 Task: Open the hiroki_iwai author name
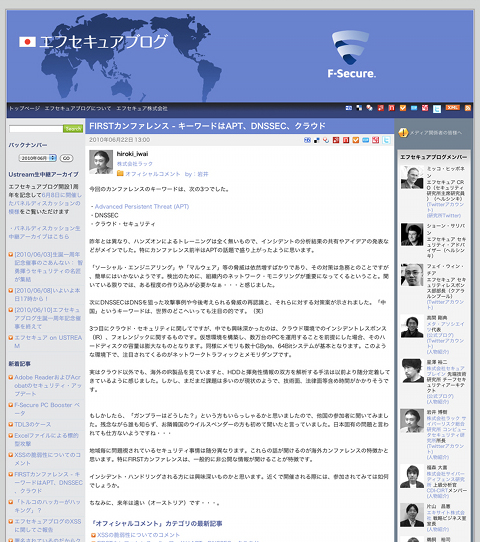pos(132,154)
